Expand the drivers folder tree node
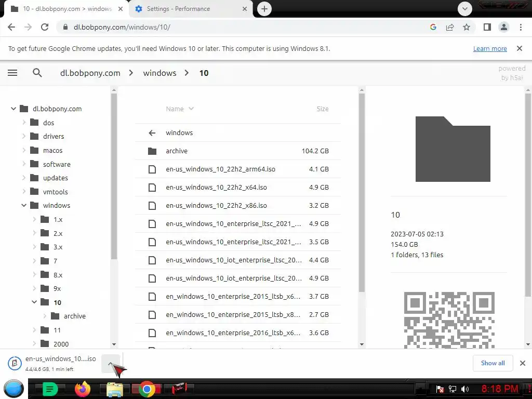Image resolution: width=532 pixels, height=399 pixels. click(x=24, y=137)
